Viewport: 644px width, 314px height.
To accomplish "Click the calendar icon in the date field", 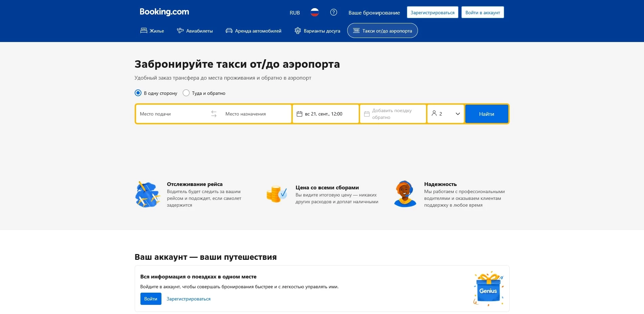I will [x=300, y=114].
